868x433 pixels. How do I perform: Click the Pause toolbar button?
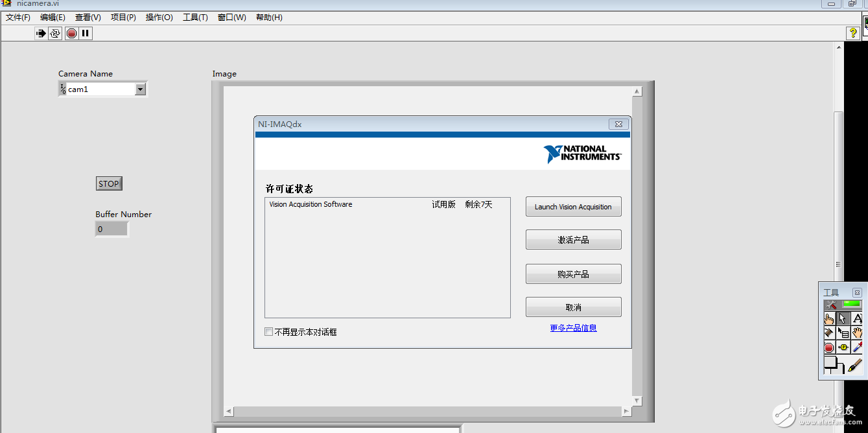pyautogui.click(x=86, y=33)
